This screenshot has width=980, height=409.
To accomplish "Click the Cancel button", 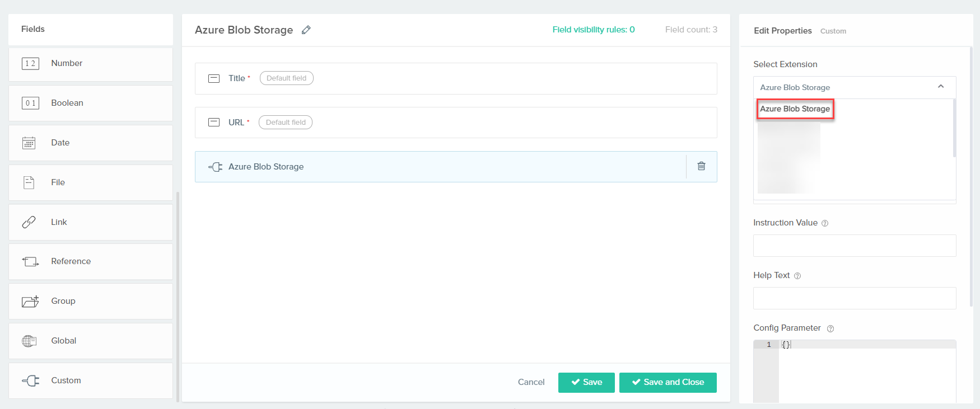I will click(x=531, y=382).
